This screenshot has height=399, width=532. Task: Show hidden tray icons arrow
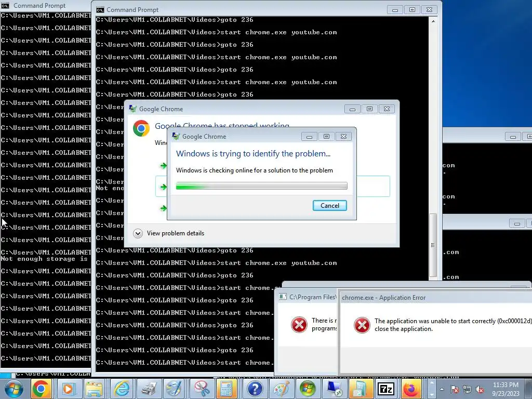pyautogui.click(x=442, y=389)
